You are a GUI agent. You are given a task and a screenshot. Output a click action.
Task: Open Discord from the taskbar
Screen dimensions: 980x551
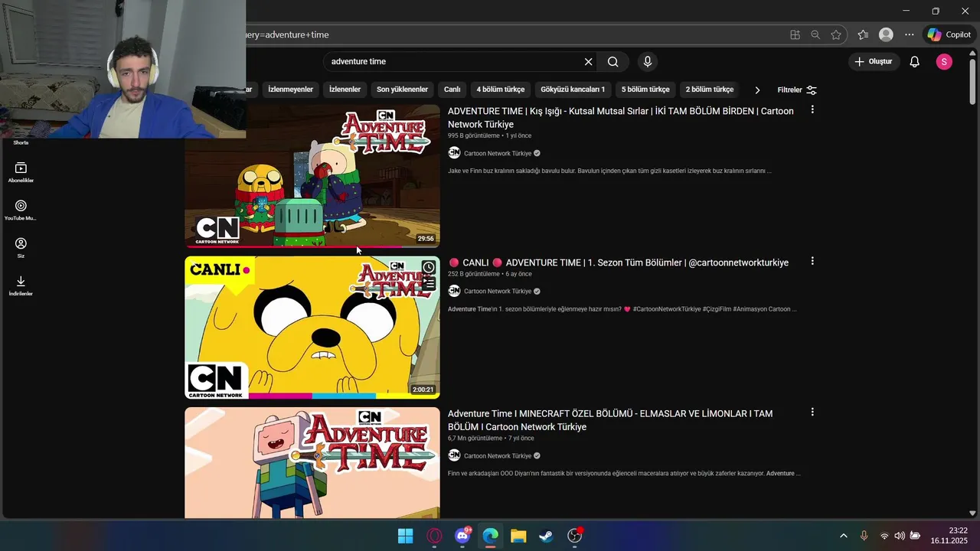pyautogui.click(x=462, y=536)
